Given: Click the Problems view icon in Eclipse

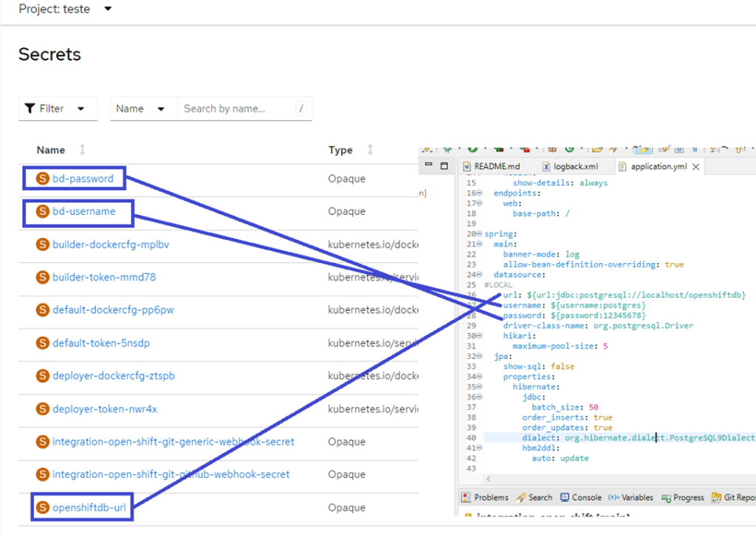Looking at the screenshot, I should click(466, 497).
